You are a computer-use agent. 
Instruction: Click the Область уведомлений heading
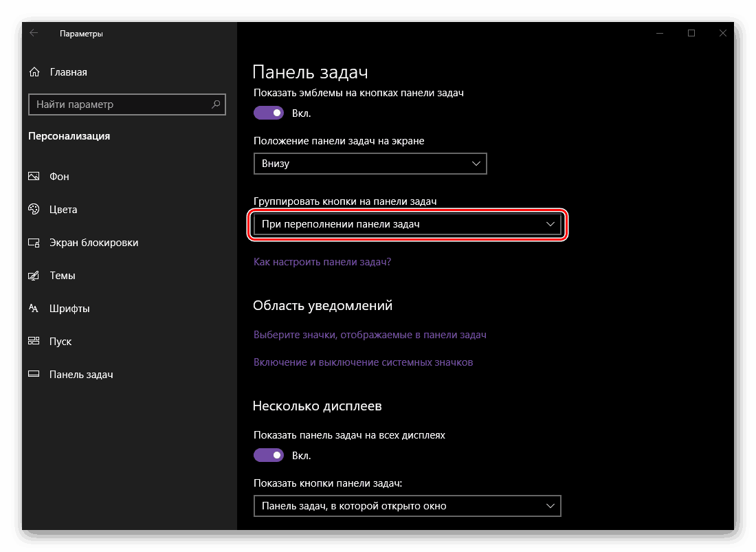point(322,306)
